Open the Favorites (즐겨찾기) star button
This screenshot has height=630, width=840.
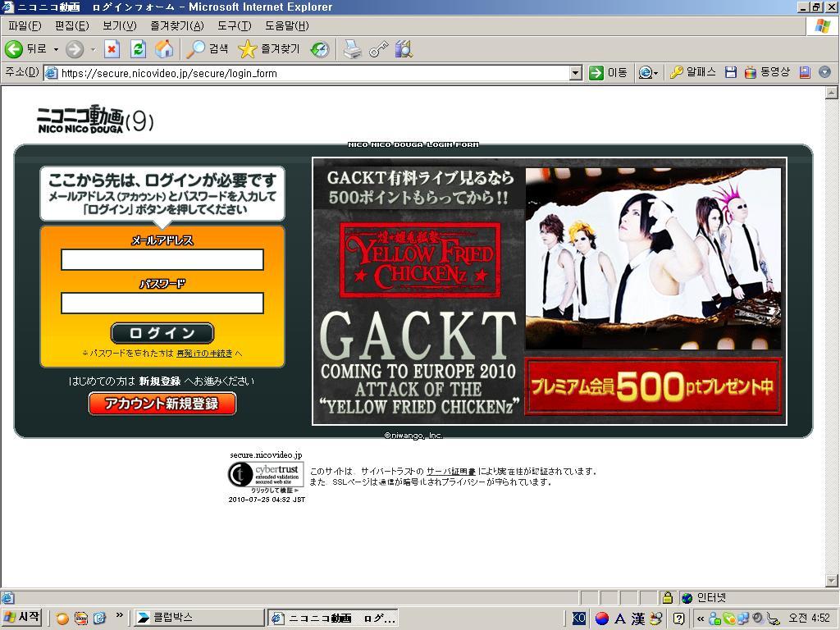coord(268,49)
